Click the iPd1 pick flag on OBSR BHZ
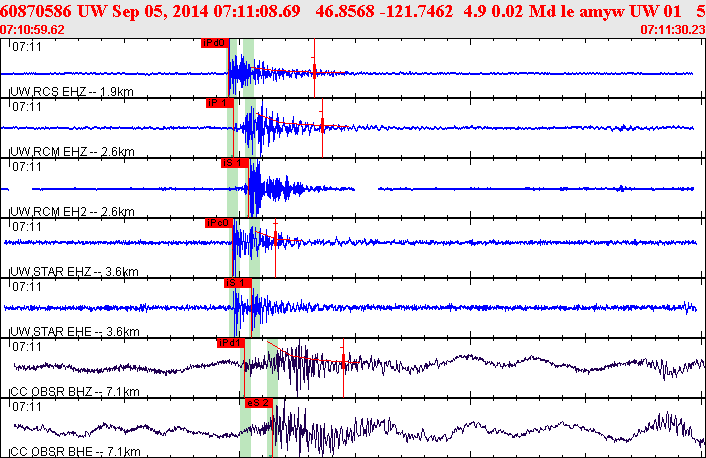The width and height of the screenshot is (706, 458). 231,343
